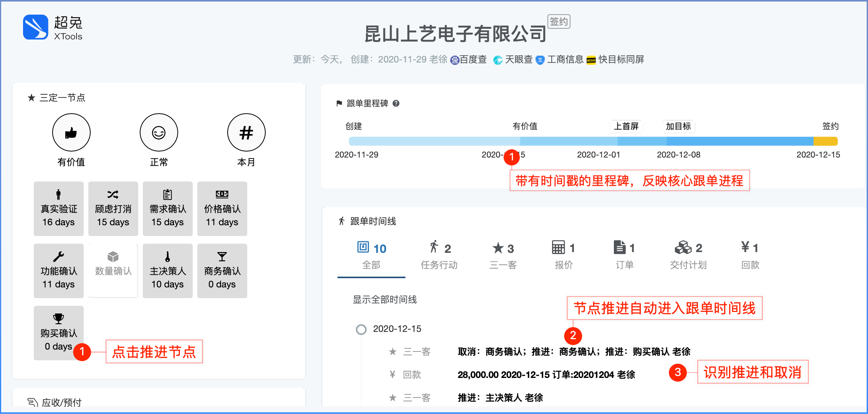Click the flag icon of 跟单里程碑
868x414 pixels.
[339, 103]
